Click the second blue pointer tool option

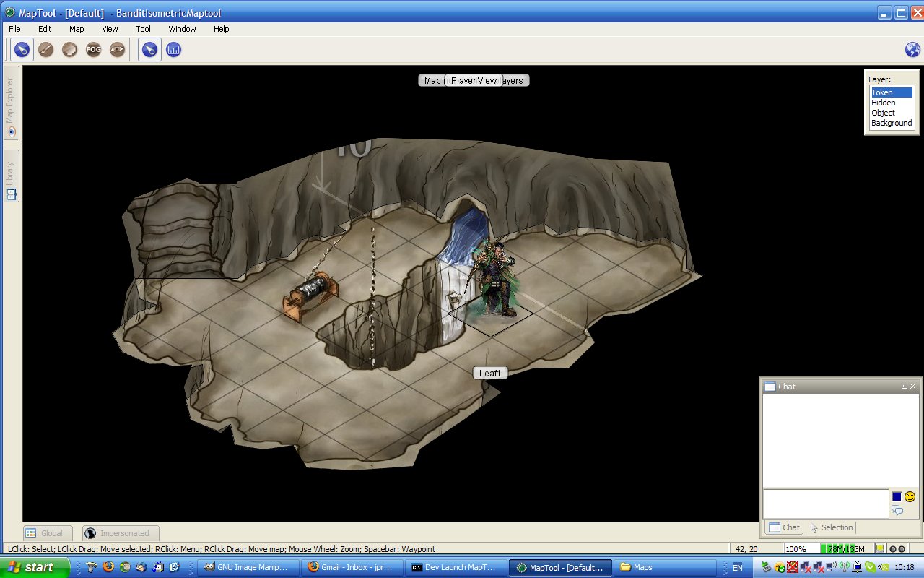[x=149, y=50]
